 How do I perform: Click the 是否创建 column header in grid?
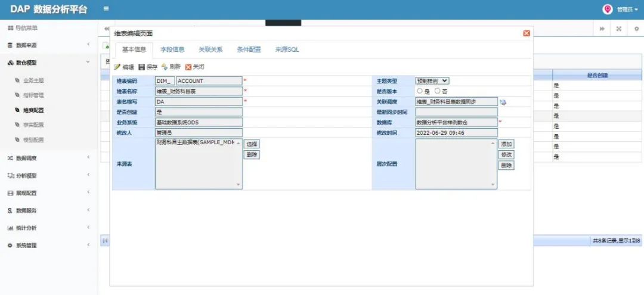(x=597, y=76)
